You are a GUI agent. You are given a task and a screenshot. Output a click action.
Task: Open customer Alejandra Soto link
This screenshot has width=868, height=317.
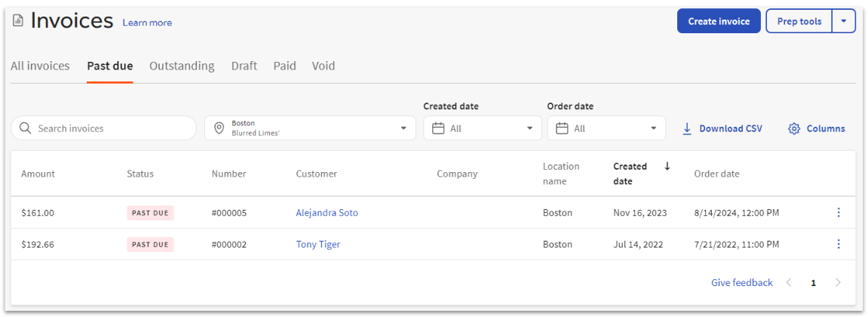click(x=327, y=213)
